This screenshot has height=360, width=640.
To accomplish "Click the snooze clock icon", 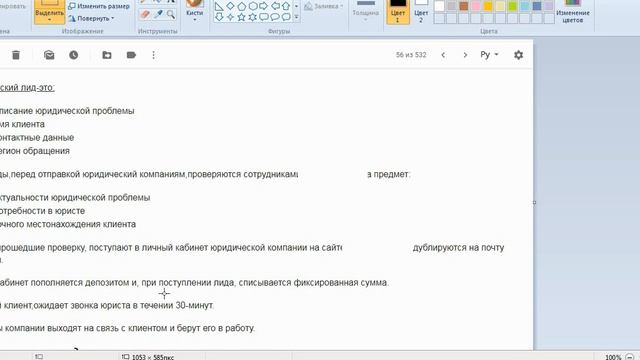I will tap(73, 55).
